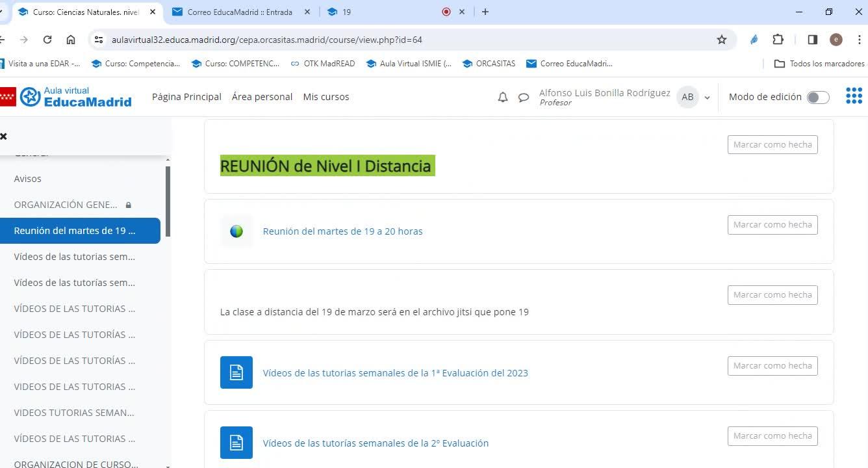The width and height of the screenshot is (868, 468).
Task: Reload the current browser page
Action: pos(47,40)
